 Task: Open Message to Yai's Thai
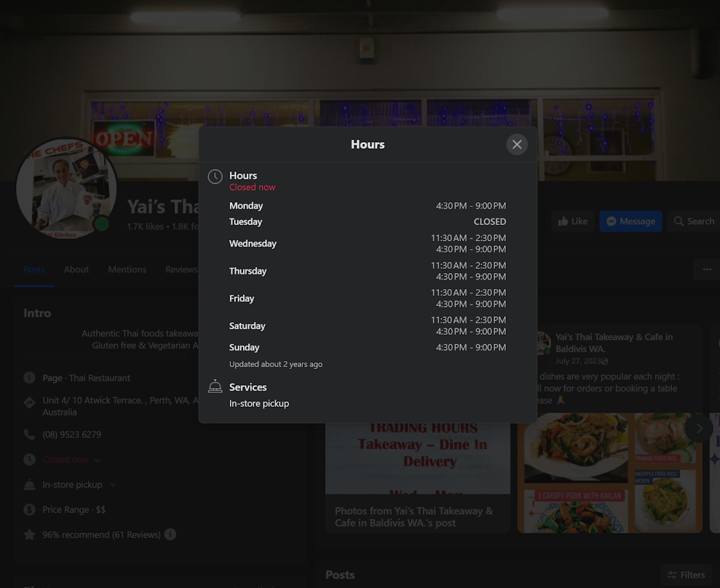[631, 221]
